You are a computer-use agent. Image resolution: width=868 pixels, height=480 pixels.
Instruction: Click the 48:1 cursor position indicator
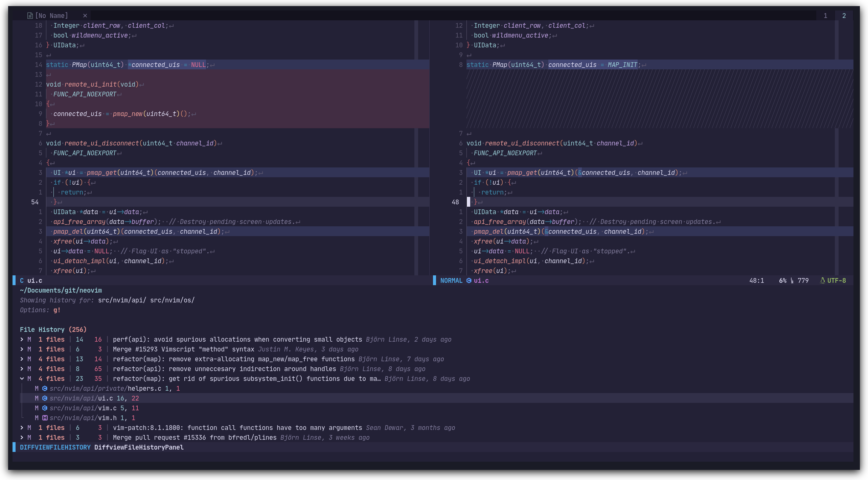point(756,280)
